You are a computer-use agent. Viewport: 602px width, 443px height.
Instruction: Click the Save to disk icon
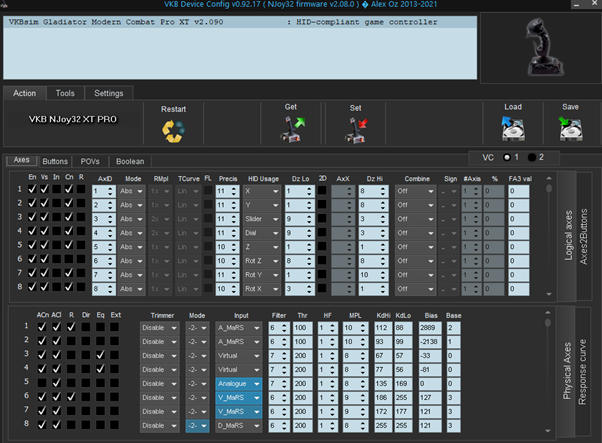[571, 129]
